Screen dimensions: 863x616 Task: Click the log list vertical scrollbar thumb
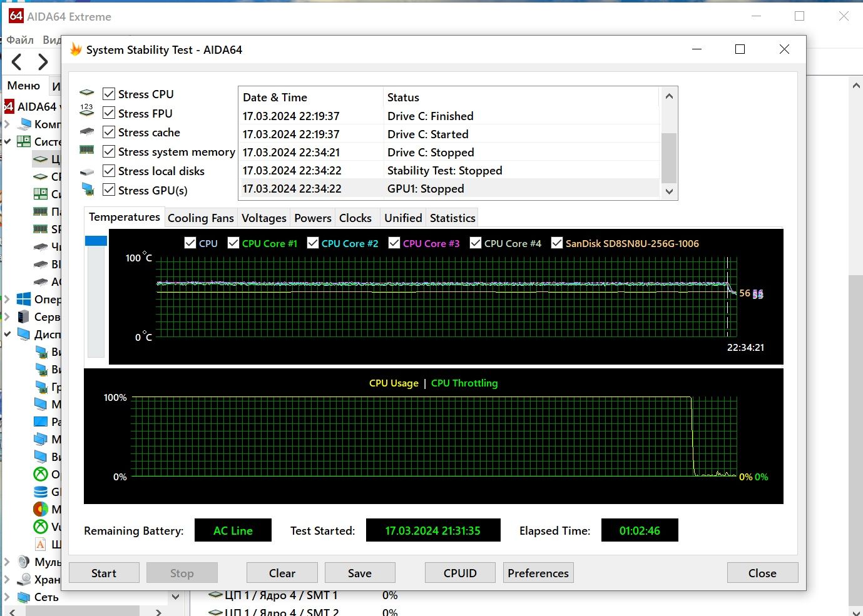(x=669, y=158)
